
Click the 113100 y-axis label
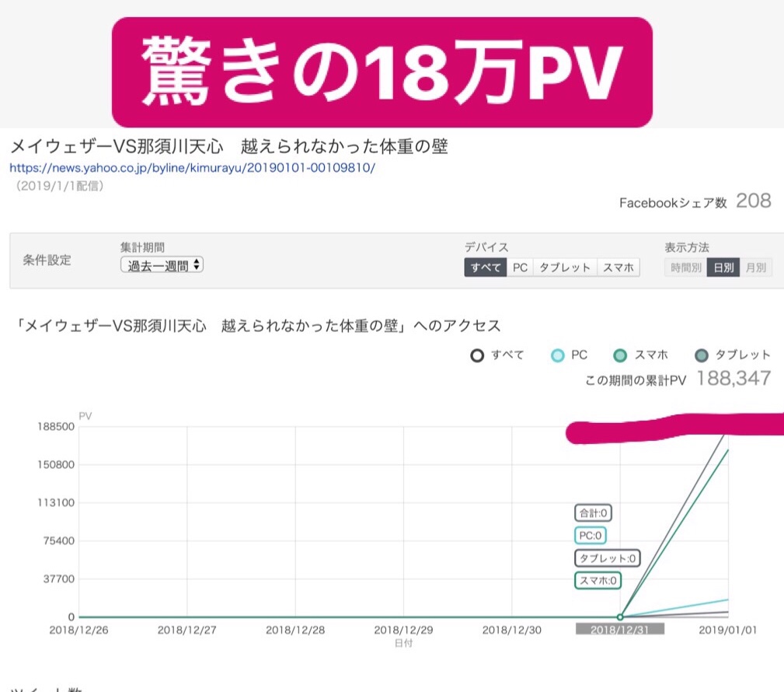[x=55, y=502]
